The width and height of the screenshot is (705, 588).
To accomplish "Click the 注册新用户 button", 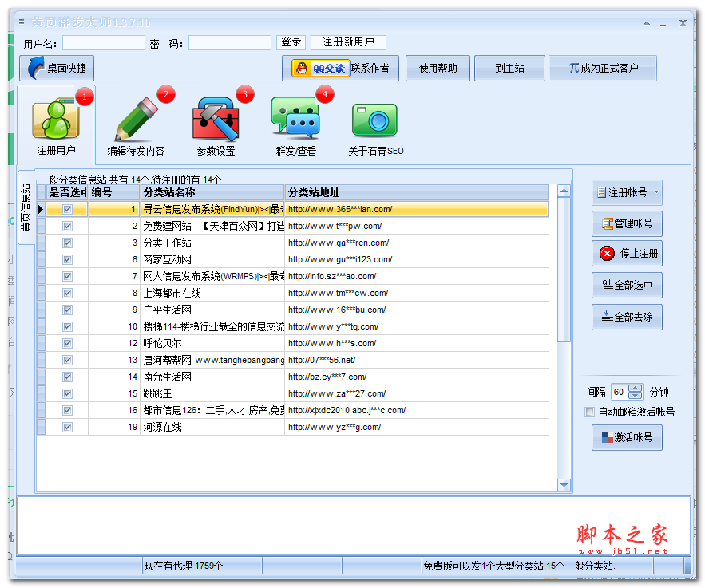I will (x=348, y=42).
